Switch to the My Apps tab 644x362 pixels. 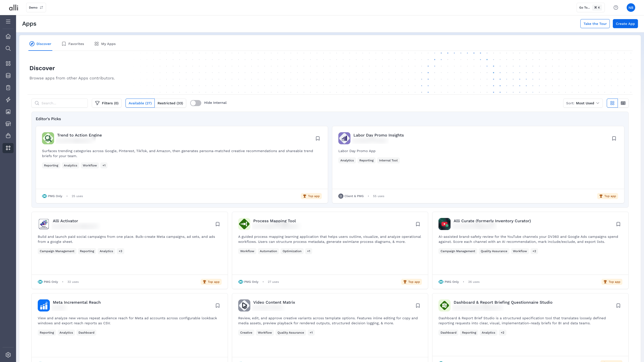[105, 44]
